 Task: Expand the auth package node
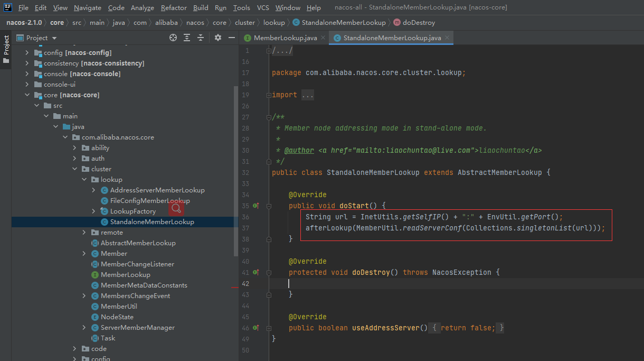pos(75,159)
